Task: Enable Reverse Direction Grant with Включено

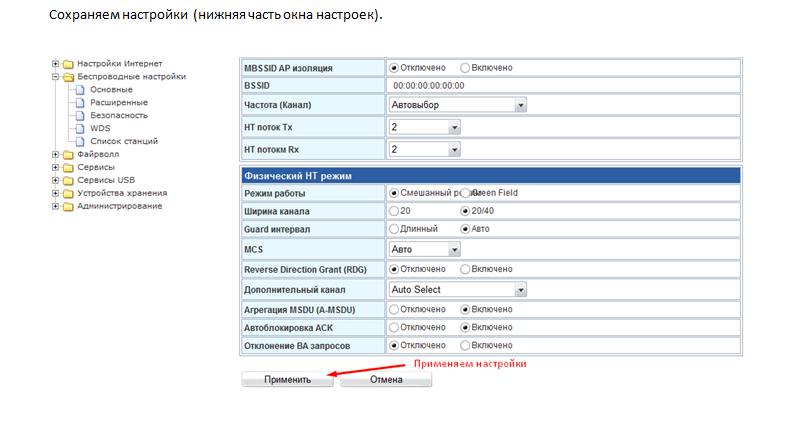Action: (465, 269)
